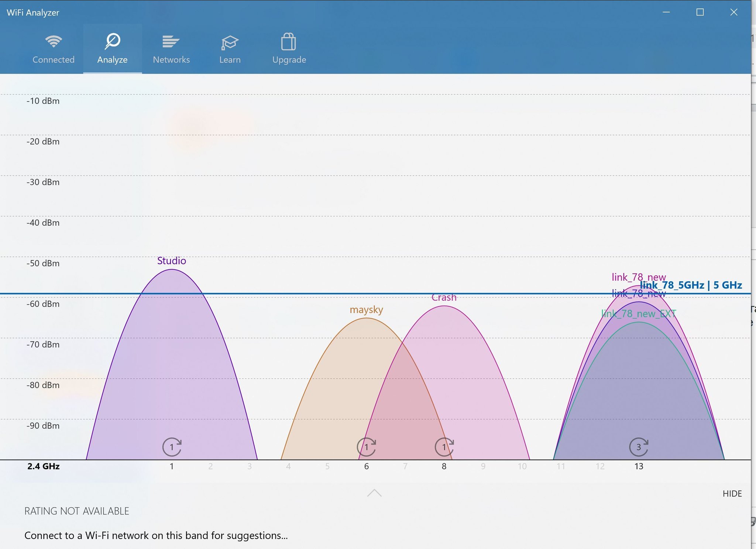Open the Connected tab wifi icon
This screenshot has height=549, width=756.
coord(54,41)
